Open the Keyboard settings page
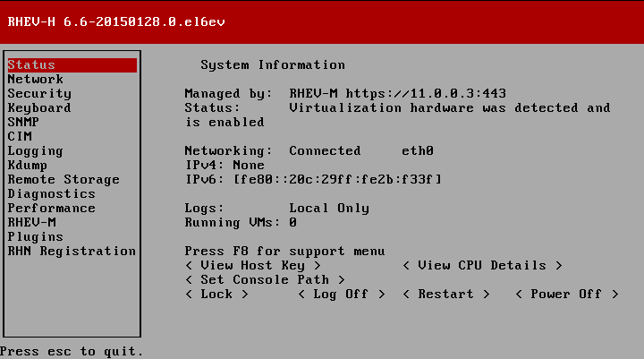644x359 pixels. tap(38, 108)
